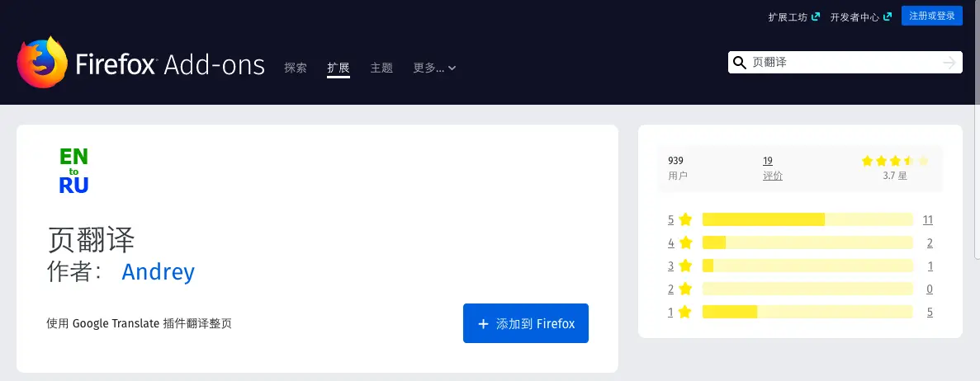Click the star icon in the 2 row

685,289
